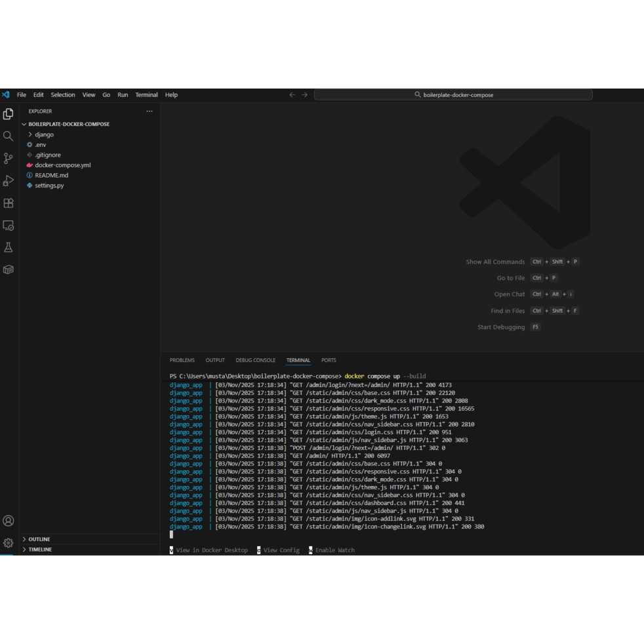Switch to the PROBLEMS tab
Screen dimensions: 644x644
tap(182, 360)
